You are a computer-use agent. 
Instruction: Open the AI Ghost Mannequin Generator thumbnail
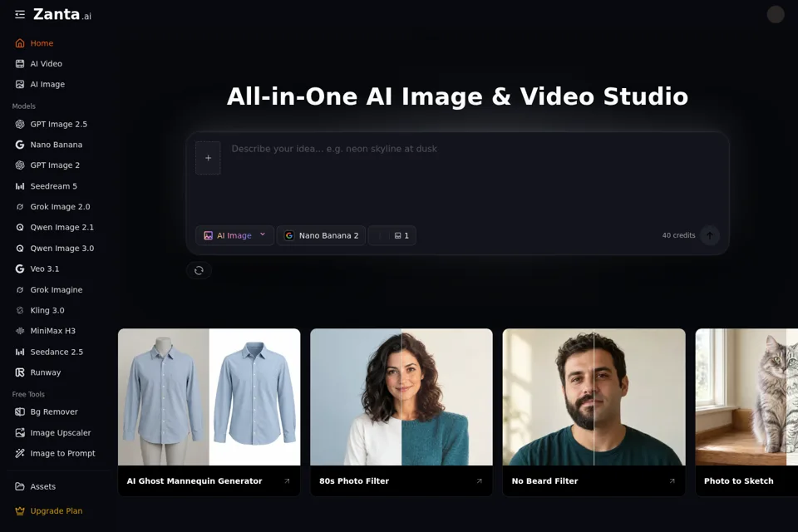pyautogui.click(x=209, y=397)
